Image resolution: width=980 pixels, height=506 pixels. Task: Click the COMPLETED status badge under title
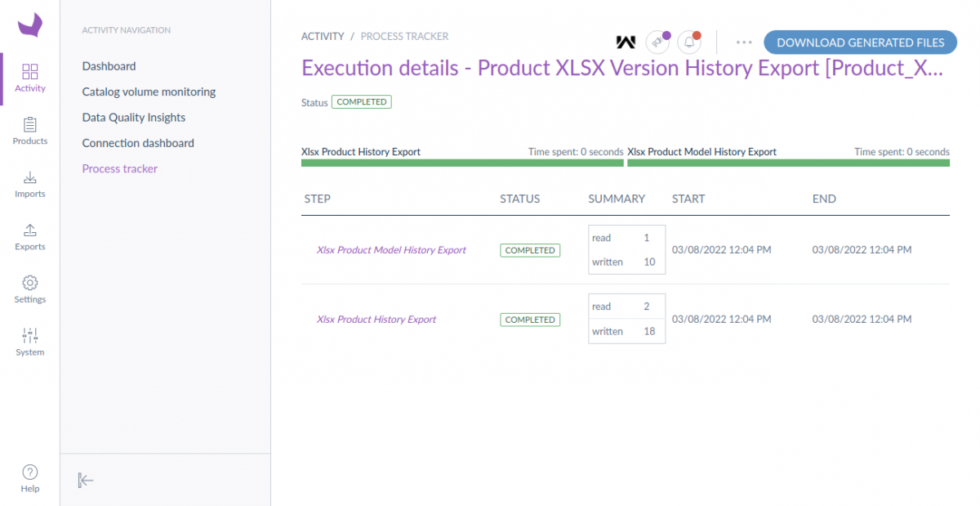pos(362,102)
